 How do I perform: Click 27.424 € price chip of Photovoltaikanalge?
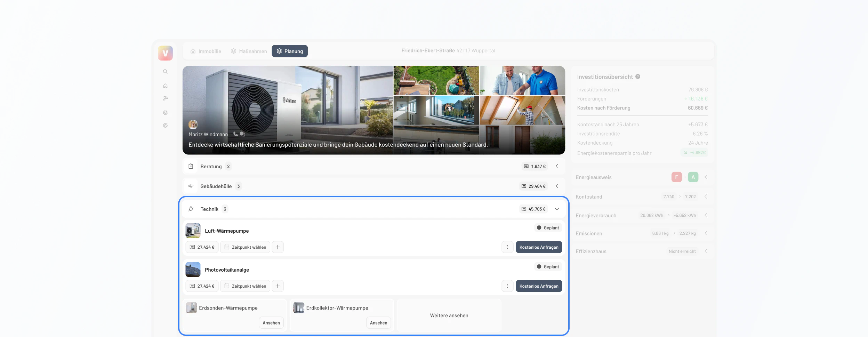(202, 286)
